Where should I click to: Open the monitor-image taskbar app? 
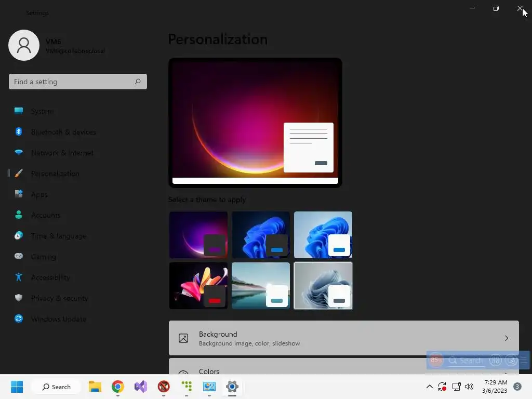coord(209,387)
